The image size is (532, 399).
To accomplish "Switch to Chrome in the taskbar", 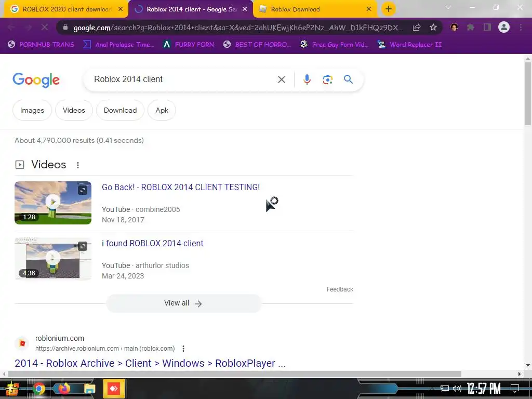I will click(x=38, y=389).
